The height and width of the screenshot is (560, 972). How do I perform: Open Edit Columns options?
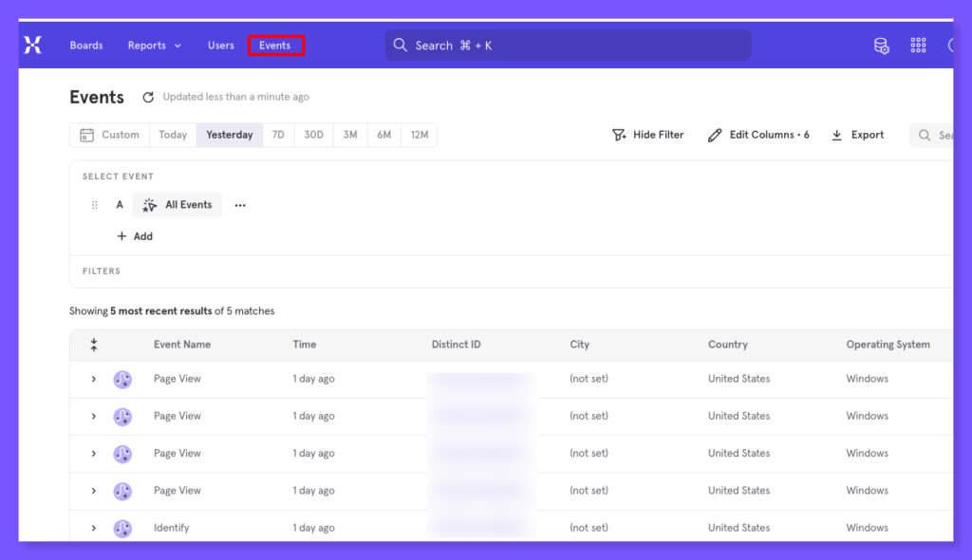[x=758, y=135]
